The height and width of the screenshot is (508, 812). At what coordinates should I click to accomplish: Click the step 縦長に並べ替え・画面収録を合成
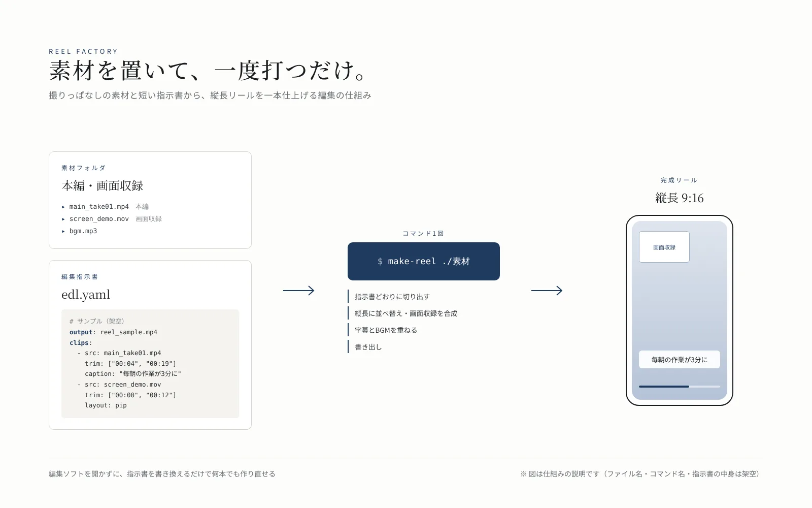[406, 313]
